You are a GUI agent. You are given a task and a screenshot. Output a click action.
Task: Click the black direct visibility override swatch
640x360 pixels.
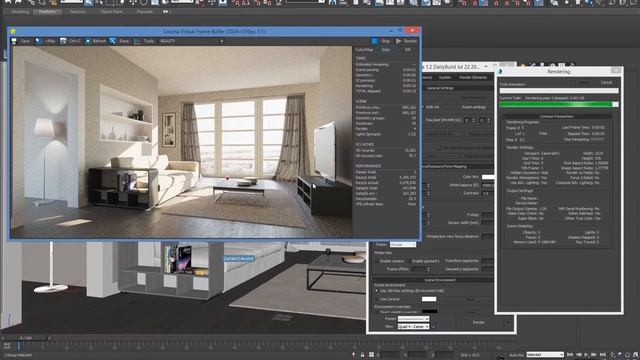(429, 312)
